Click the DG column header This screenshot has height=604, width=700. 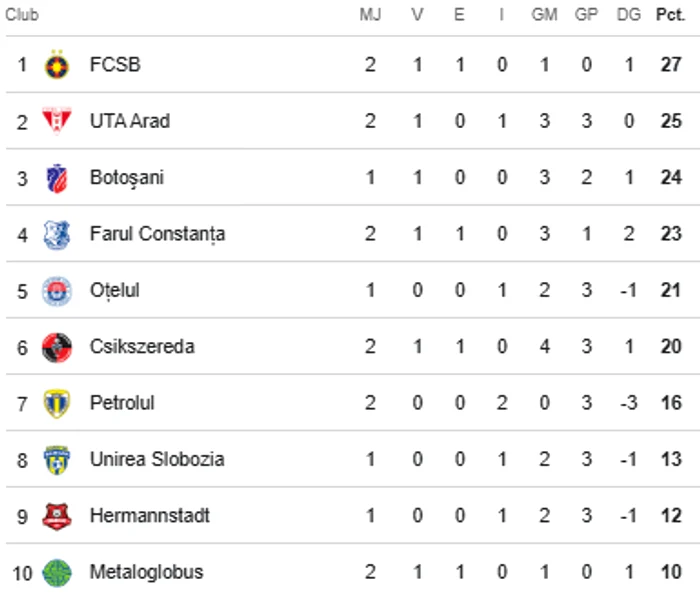coord(629,16)
